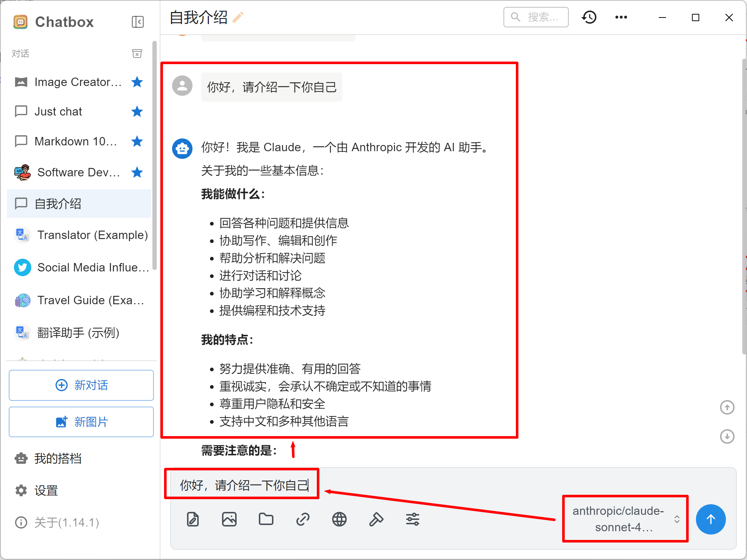Click the attach folder icon

pyautogui.click(x=266, y=519)
